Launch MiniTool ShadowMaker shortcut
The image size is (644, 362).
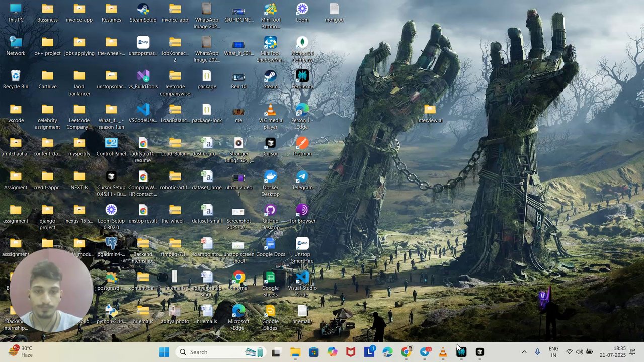point(270,49)
